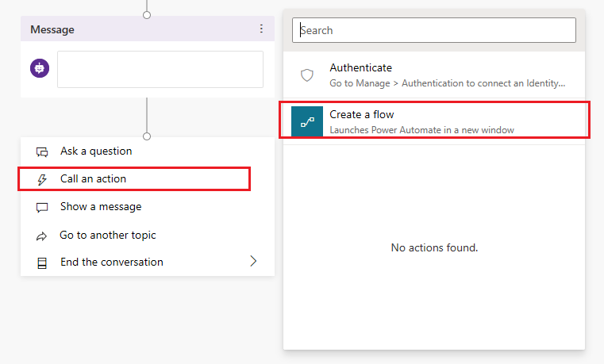
Task: Pick the Show a message text label
Action: tap(101, 207)
